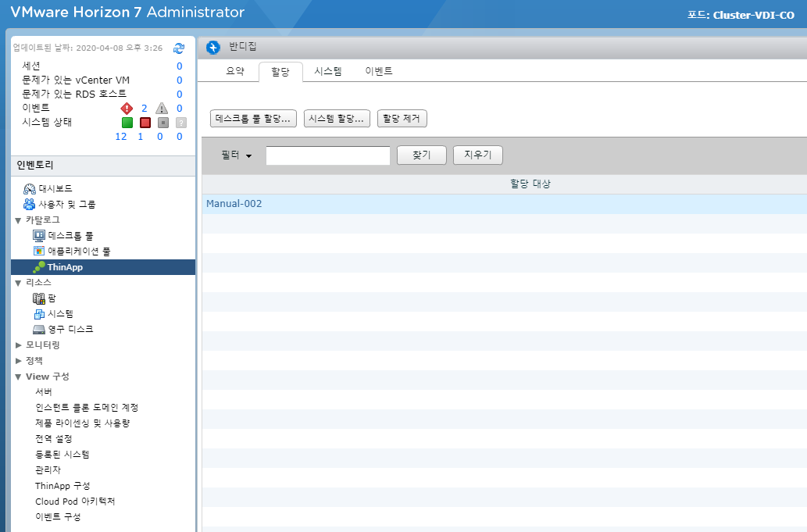Click the 사용자 및 그룹 users icon

pyautogui.click(x=30, y=204)
